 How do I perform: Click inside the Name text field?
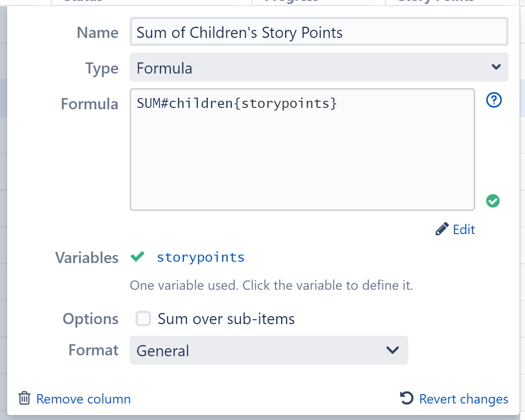tap(319, 32)
